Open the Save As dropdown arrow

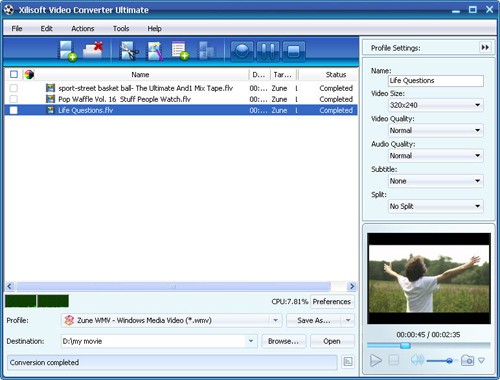348,320
